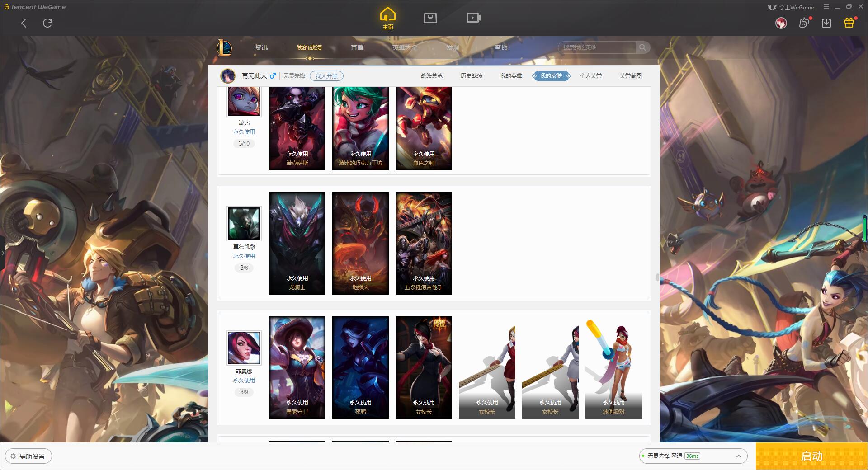Open the 英雄大全 tab
This screenshot has height=470, width=868.
[x=405, y=47]
